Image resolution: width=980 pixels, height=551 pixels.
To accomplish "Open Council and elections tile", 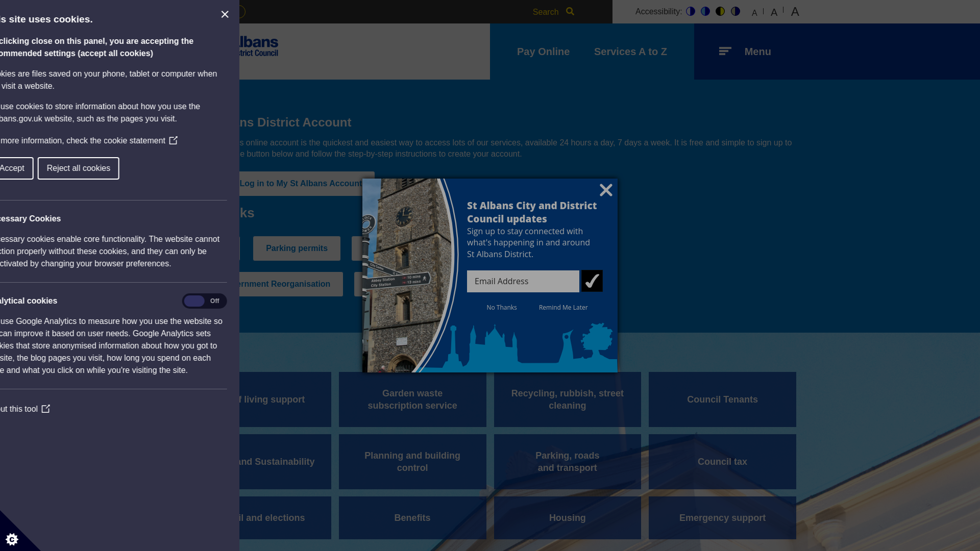I will coord(285,518).
